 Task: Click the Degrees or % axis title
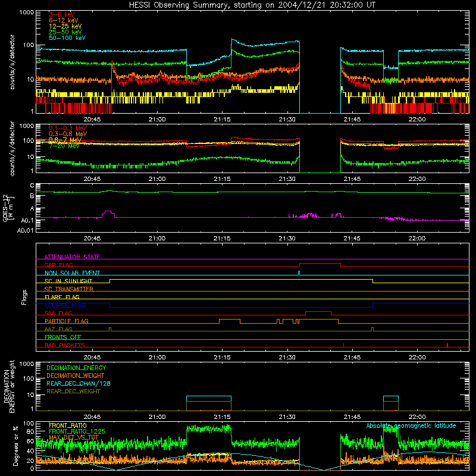(15, 446)
